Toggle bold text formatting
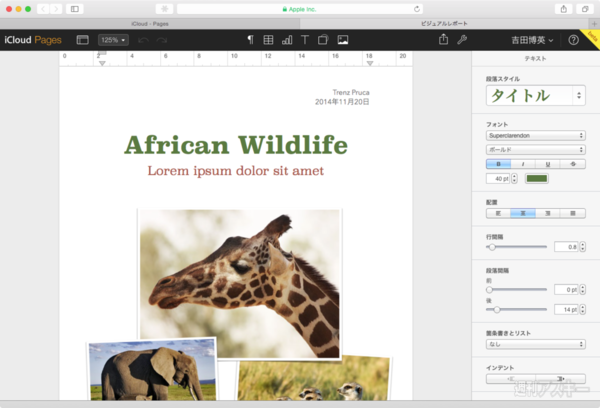Image resolution: width=600 pixels, height=408 pixels. [x=498, y=163]
